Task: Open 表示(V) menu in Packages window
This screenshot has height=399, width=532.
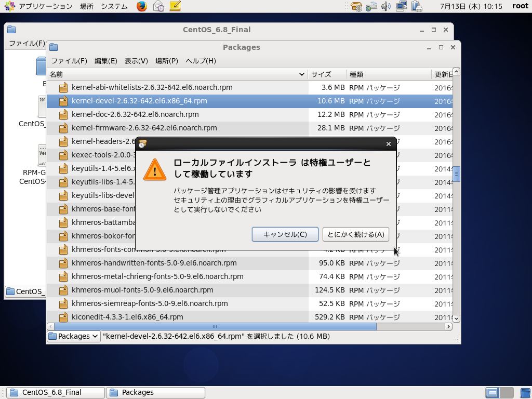Action: [x=136, y=61]
